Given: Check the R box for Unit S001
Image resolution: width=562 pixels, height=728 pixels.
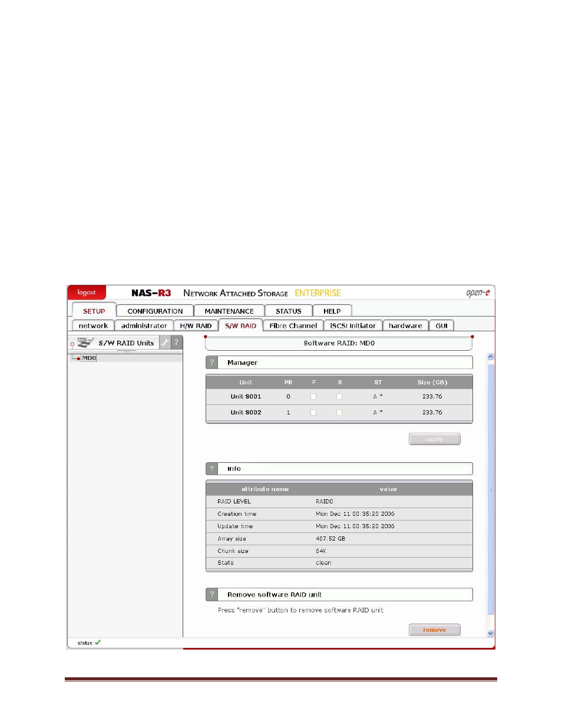Looking at the screenshot, I should (x=339, y=397).
